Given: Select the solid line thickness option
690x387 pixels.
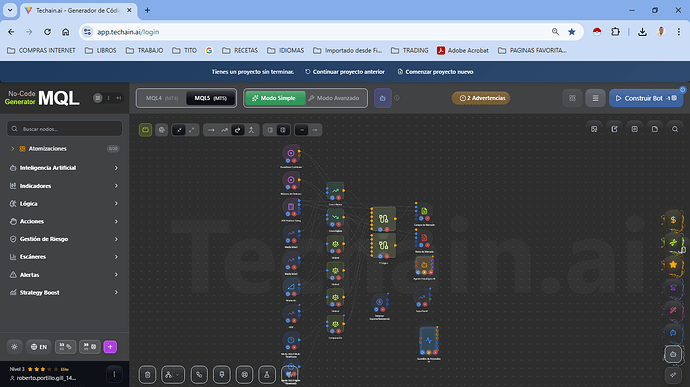Looking at the screenshot, I should pos(302,130).
